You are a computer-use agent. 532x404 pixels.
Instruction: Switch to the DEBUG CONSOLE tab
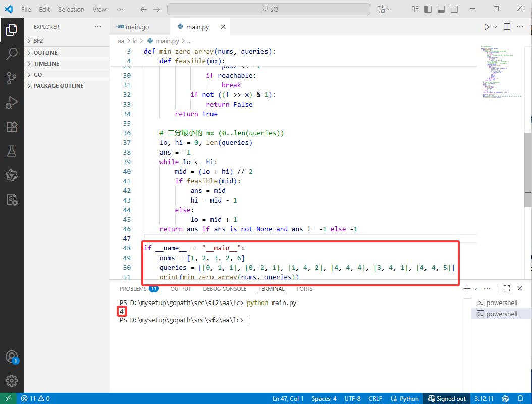(225, 289)
